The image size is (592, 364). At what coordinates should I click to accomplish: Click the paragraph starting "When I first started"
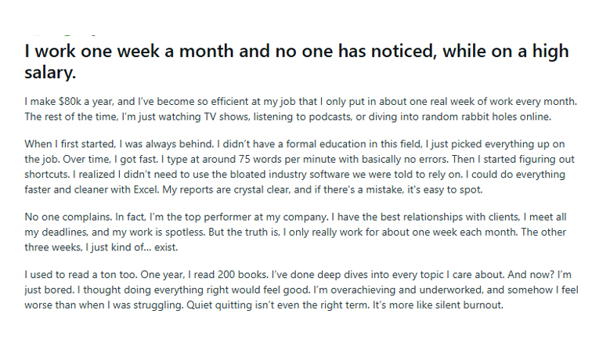300,167
